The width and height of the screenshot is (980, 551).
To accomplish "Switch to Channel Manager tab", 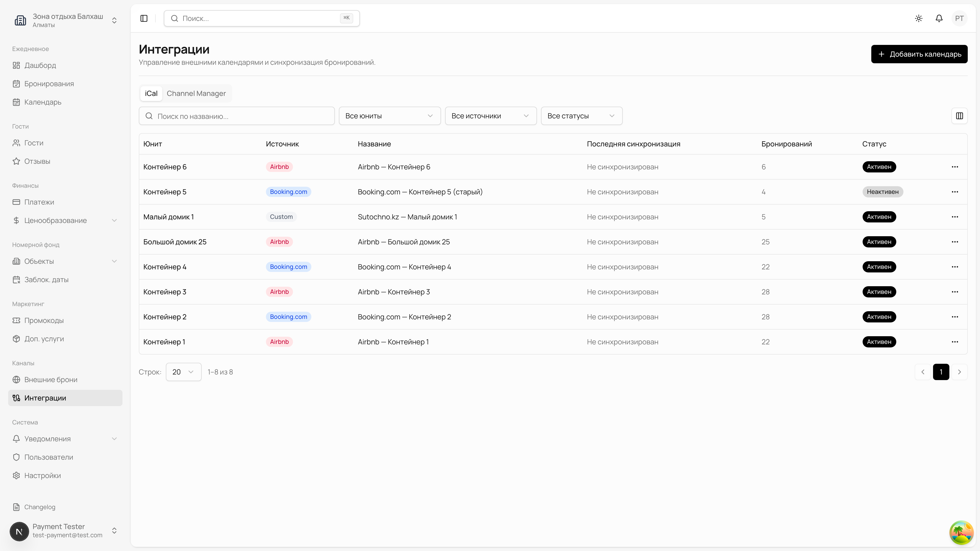I will coord(196,94).
